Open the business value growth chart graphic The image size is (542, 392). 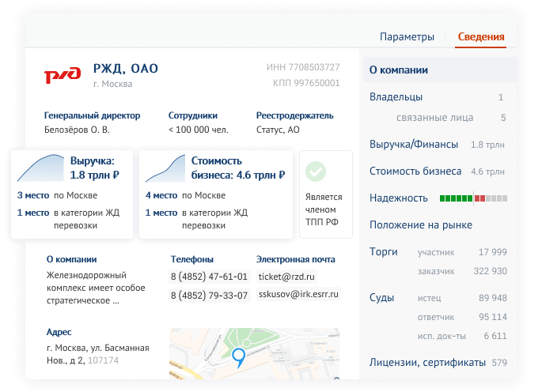pos(165,168)
